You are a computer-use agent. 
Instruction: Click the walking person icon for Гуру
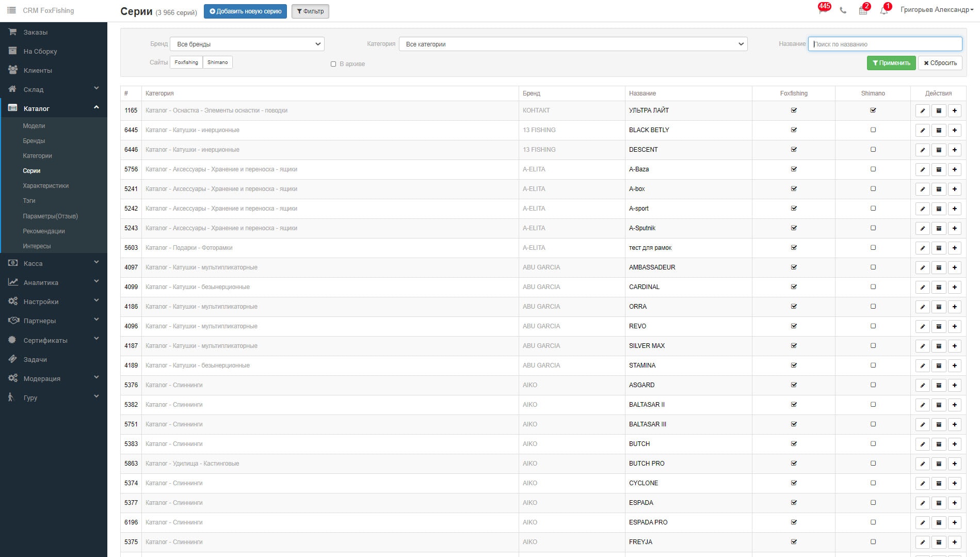click(x=10, y=397)
